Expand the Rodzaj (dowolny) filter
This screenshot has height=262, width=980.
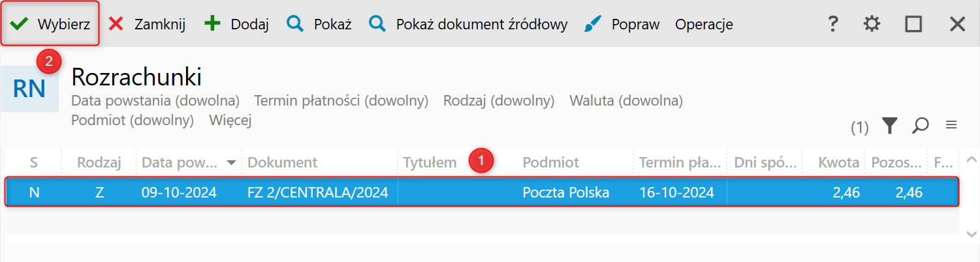499,101
